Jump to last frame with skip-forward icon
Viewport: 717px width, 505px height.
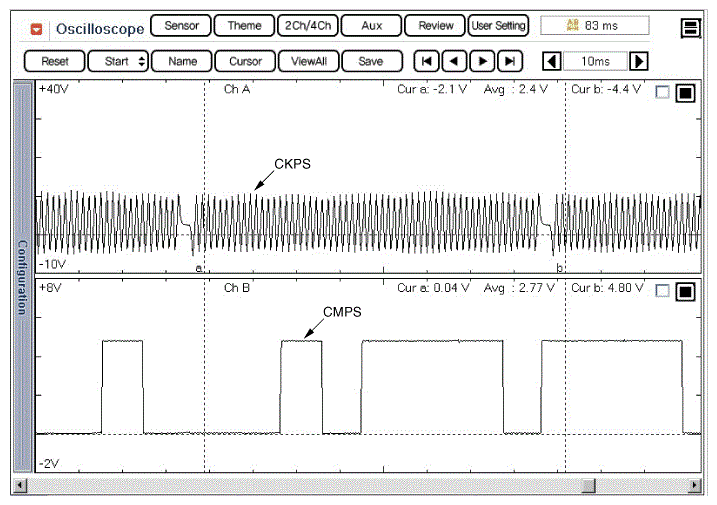511,61
